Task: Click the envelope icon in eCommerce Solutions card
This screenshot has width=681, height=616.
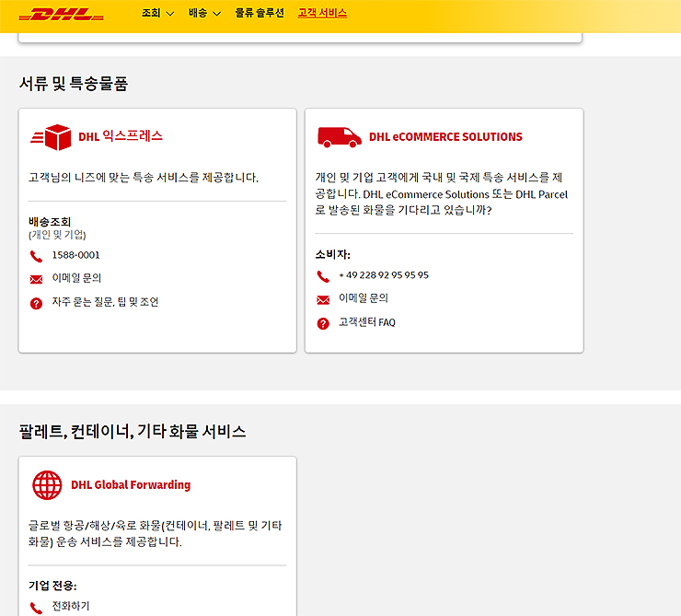Action: tap(323, 300)
